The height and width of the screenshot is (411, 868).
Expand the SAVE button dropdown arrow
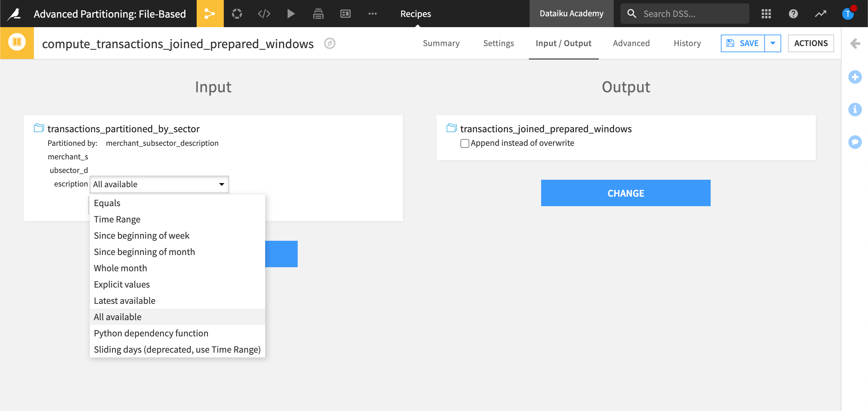click(x=773, y=43)
